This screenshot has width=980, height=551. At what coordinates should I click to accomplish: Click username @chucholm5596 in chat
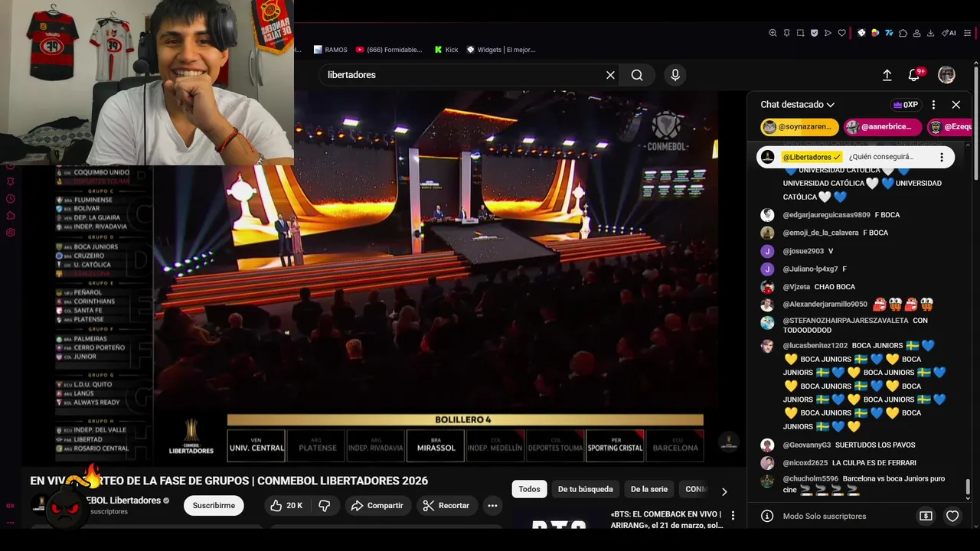click(810, 478)
